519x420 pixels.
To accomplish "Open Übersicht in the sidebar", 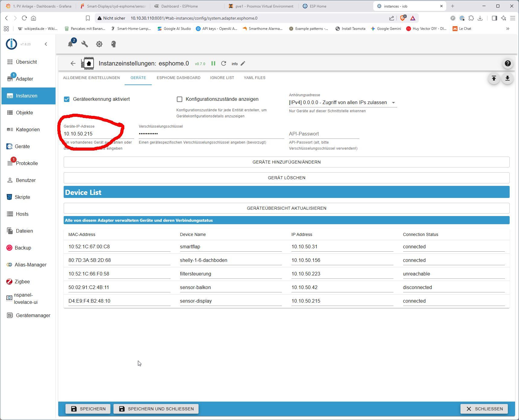I will coord(28,62).
